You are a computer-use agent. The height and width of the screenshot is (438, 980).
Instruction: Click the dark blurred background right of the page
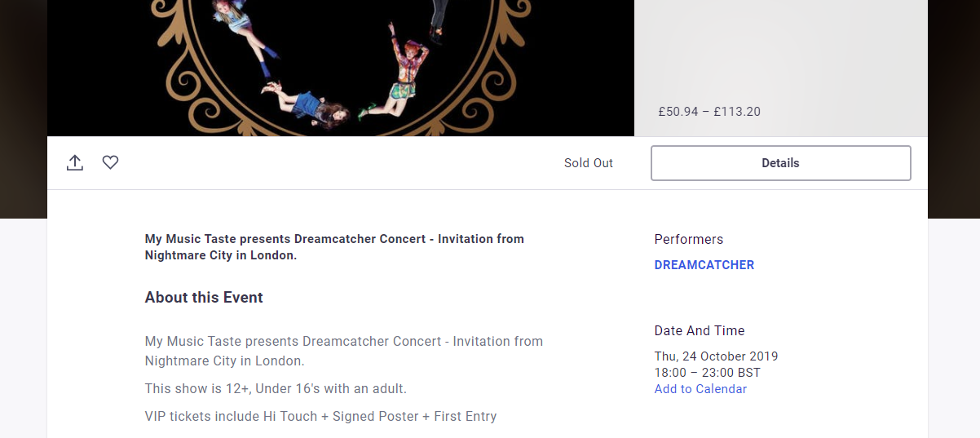(x=954, y=109)
